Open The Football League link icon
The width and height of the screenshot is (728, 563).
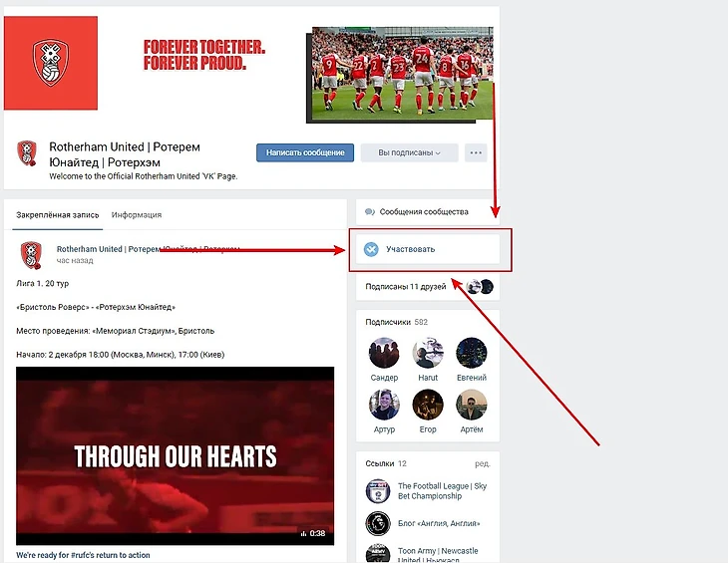click(x=378, y=491)
